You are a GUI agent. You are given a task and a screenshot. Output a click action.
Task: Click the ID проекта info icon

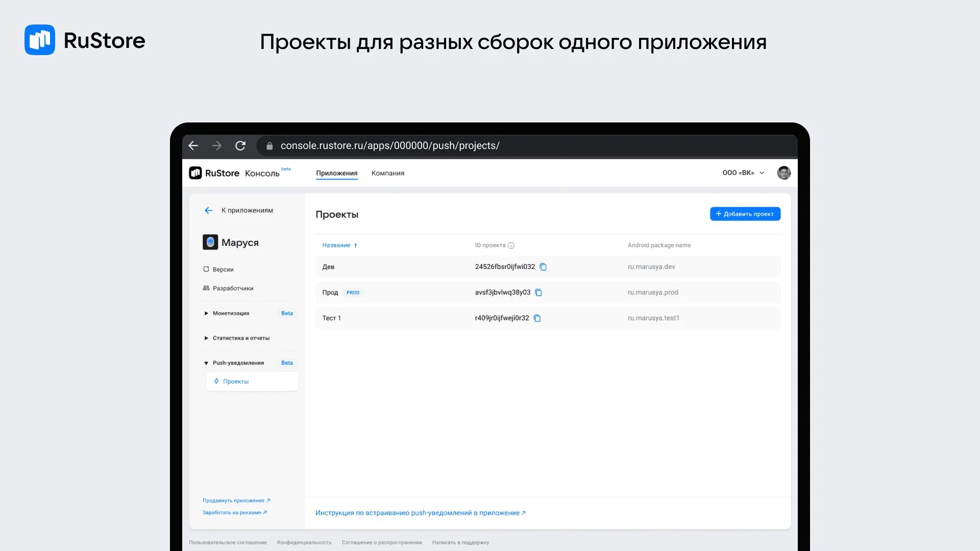(x=511, y=245)
